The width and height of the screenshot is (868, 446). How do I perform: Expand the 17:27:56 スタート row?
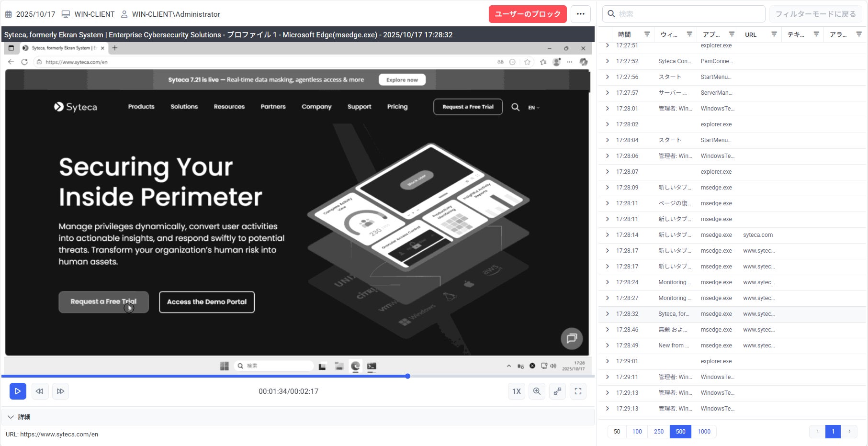(608, 77)
